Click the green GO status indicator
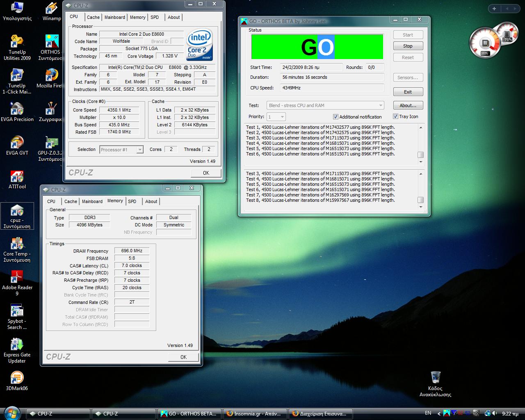 point(317,47)
